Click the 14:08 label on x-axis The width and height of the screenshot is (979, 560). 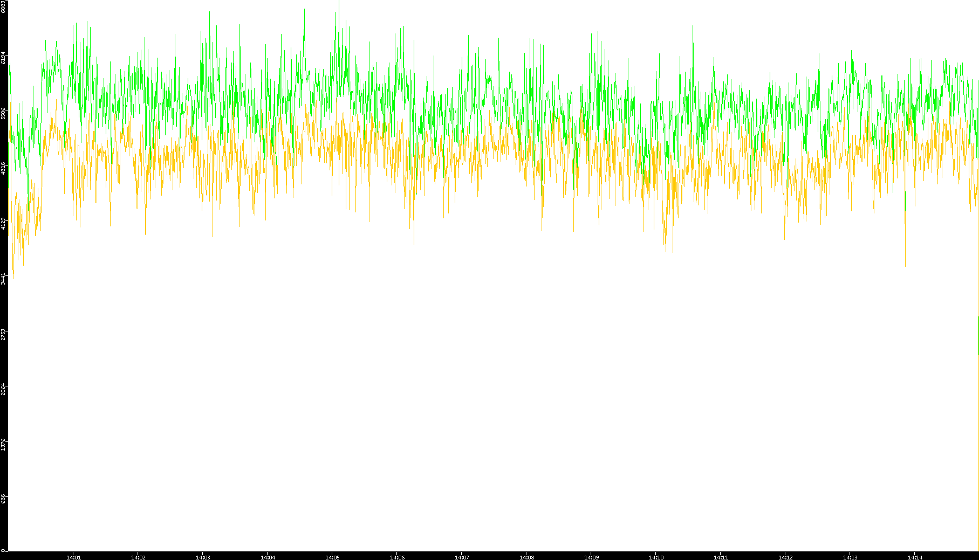click(526, 557)
